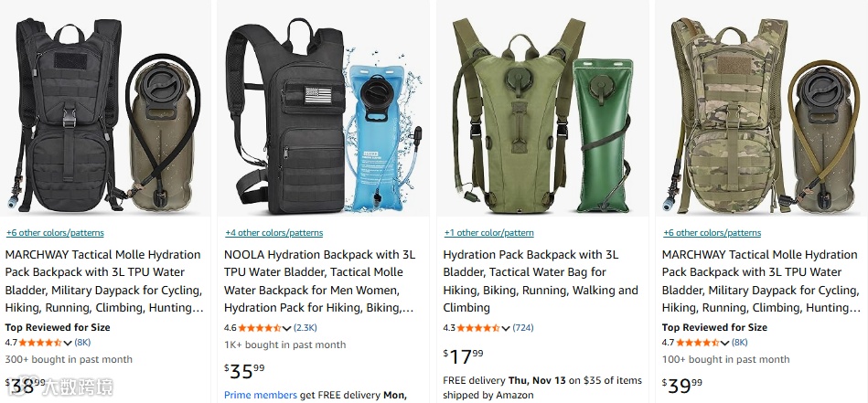Open the 2.3K reviews count link

pyautogui.click(x=305, y=328)
